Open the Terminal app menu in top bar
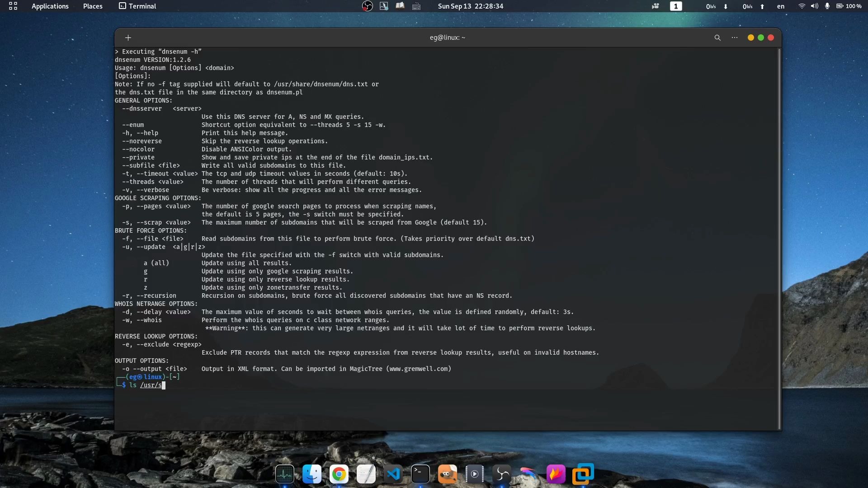The height and width of the screenshot is (488, 868). pyautogui.click(x=137, y=6)
